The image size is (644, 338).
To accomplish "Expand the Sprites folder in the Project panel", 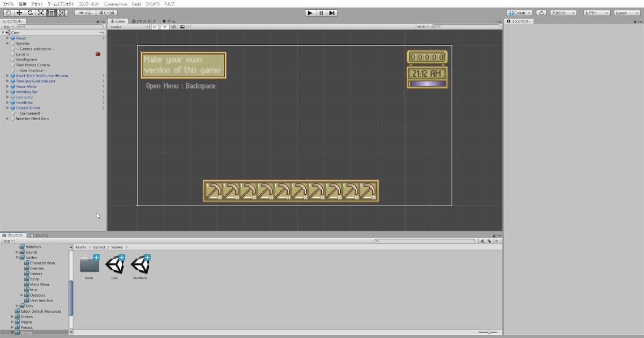I will coord(17,258).
